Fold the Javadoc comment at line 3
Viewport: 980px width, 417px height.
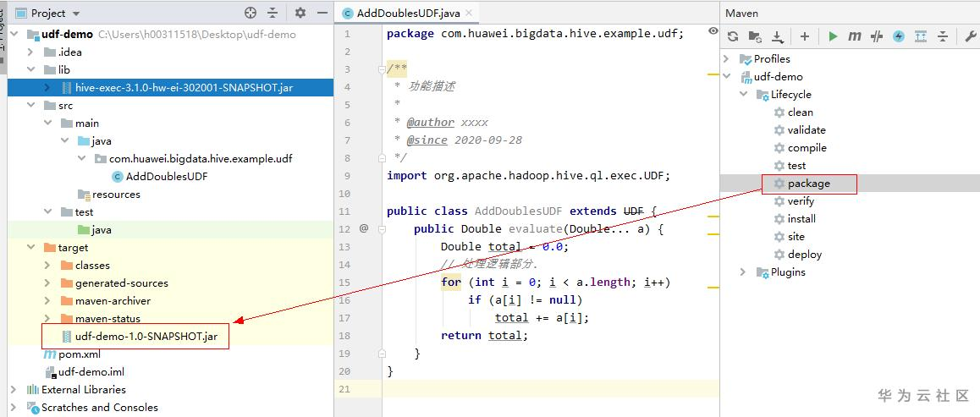click(381, 69)
